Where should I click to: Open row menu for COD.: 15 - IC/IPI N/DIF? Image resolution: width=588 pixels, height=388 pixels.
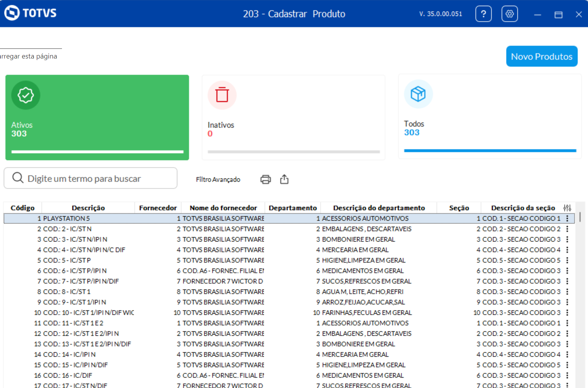point(567,365)
